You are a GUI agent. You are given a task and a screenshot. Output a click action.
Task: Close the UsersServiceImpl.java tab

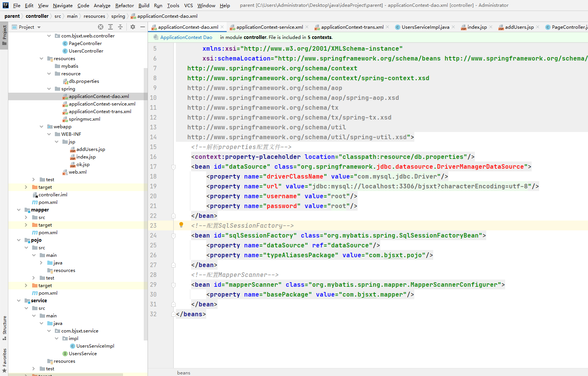point(453,27)
